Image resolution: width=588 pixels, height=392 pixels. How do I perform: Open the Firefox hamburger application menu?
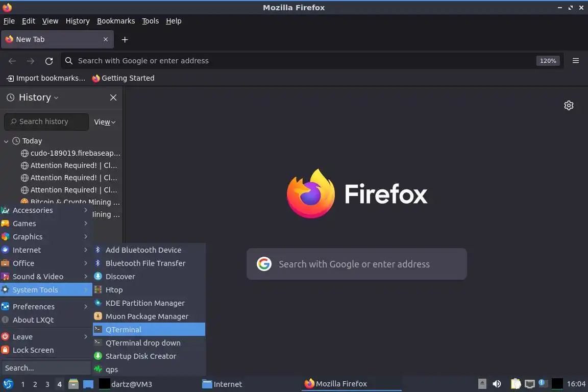click(576, 61)
